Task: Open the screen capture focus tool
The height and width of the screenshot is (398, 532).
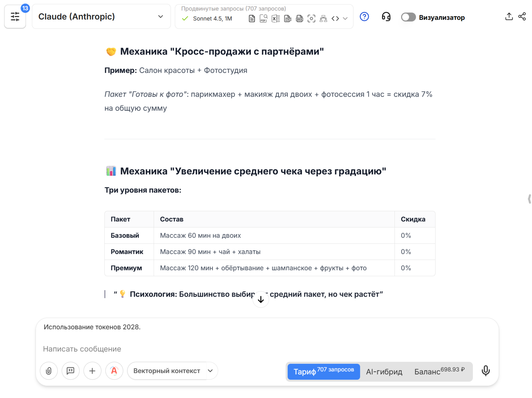Action: coord(311,18)
